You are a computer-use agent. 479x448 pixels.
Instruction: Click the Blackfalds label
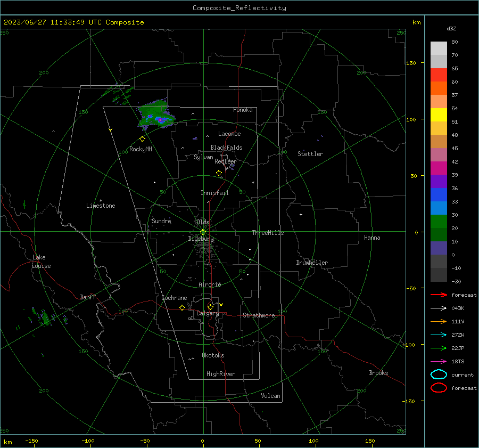tap(226, 148)
